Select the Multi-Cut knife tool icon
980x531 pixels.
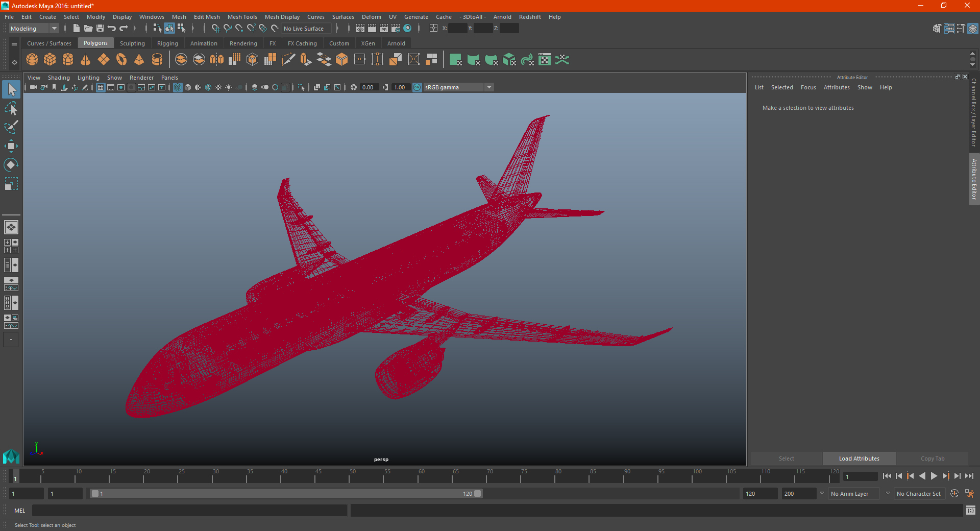coord(288,60)
